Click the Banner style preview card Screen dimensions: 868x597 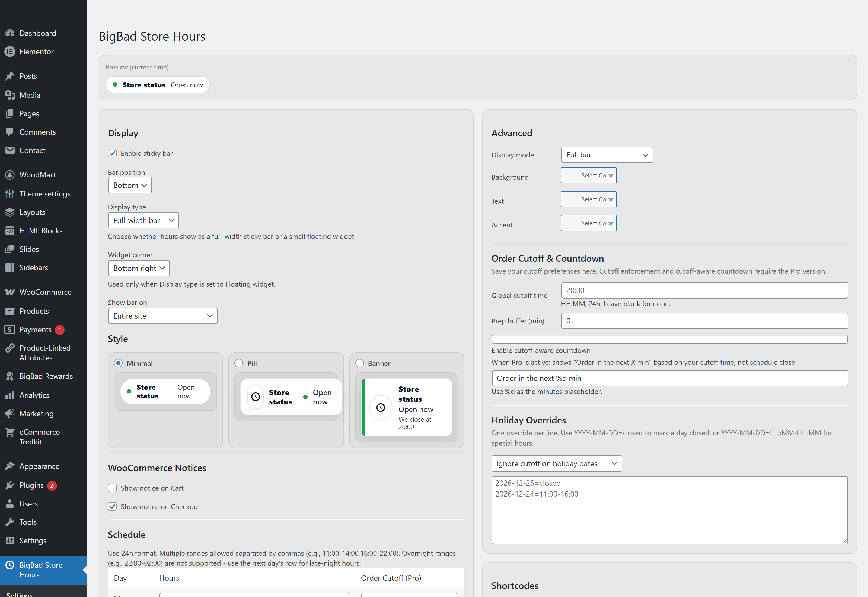[x=407, y=407]
